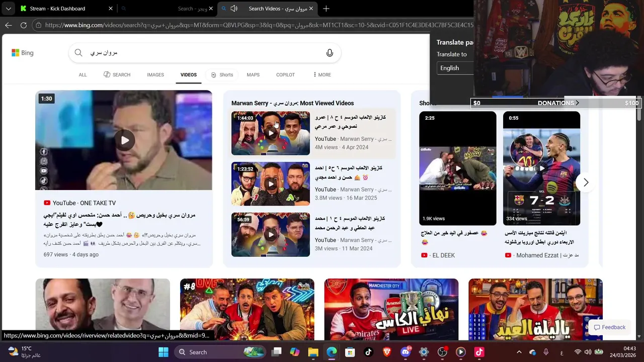Click the Bing search input field

click(x=204, y=53)
